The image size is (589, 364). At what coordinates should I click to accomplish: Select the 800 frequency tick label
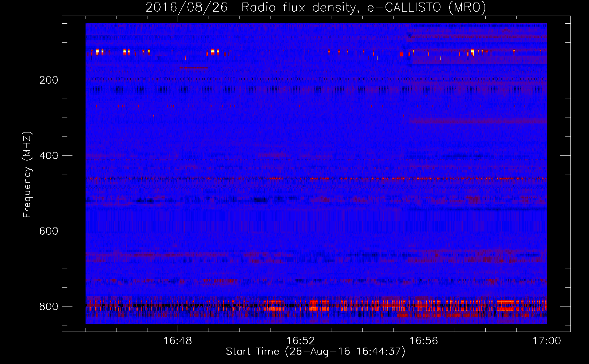coord(48,306)
